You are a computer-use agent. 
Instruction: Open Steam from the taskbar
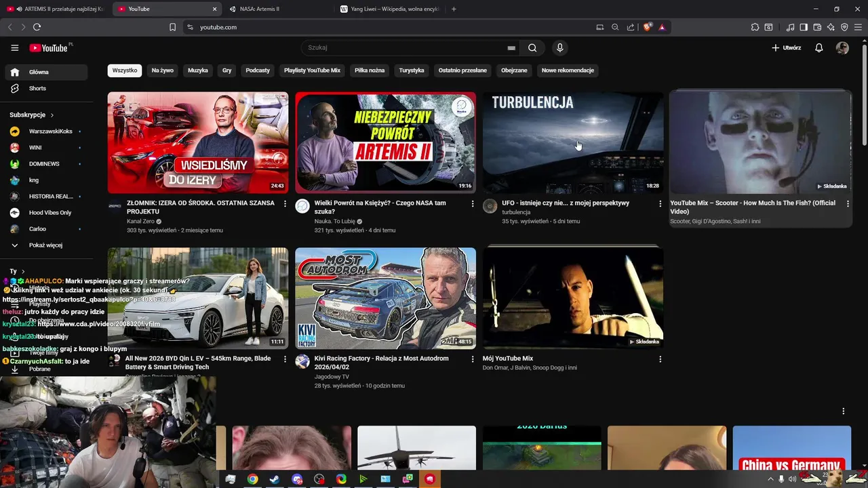[275, 479]
